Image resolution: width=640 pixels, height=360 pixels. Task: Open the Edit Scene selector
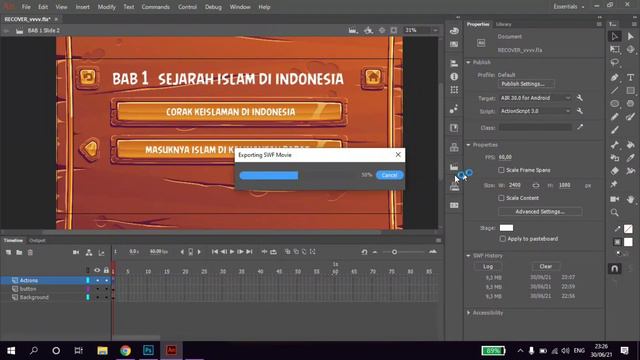(353, 30)
